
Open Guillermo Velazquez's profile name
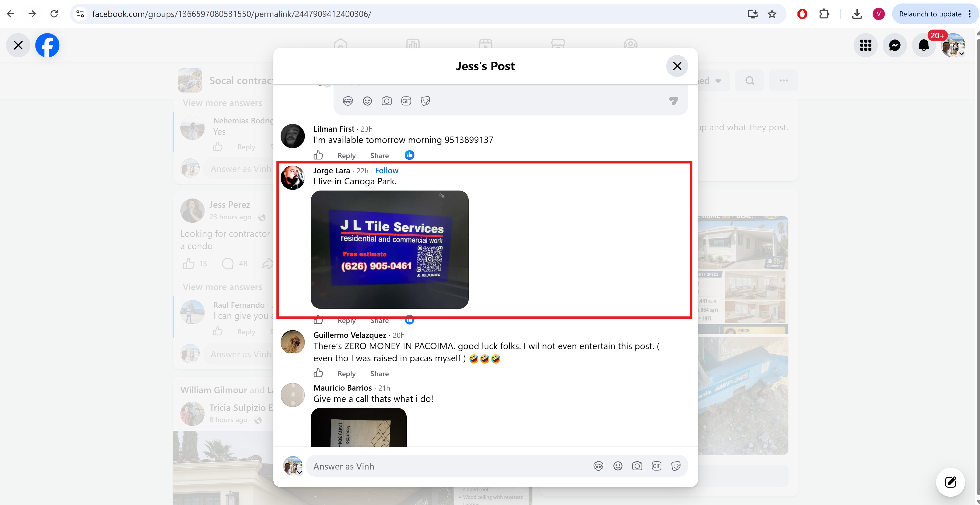tap(350, 335)
